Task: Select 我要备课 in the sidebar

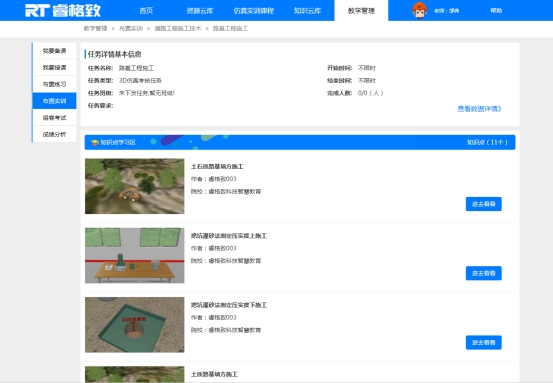Action: click(54, 51)
